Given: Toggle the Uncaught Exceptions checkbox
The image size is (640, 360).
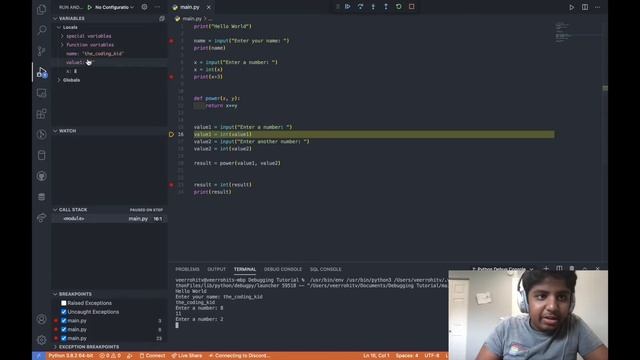Looking at the screenshot, I should (64, 312).
